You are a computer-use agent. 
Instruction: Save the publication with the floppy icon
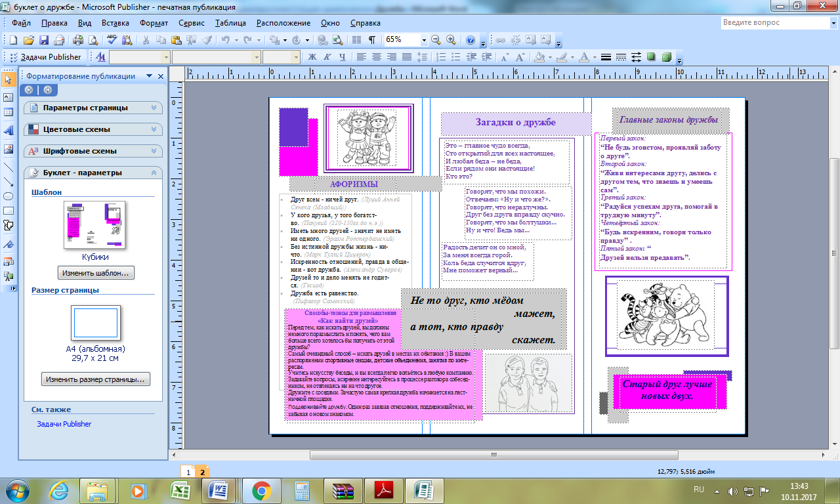pyautogui.click(x=44, y=40)
